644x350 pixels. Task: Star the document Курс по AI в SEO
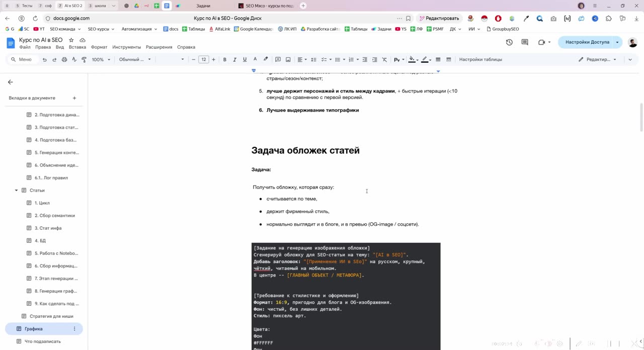71,40
